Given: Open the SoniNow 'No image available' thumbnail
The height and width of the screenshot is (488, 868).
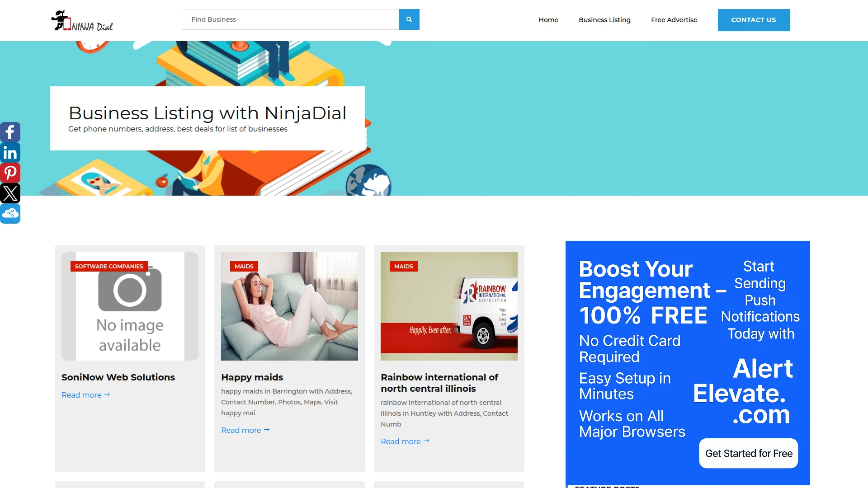Looking at the screenshot, I should (x=130, y=306).
